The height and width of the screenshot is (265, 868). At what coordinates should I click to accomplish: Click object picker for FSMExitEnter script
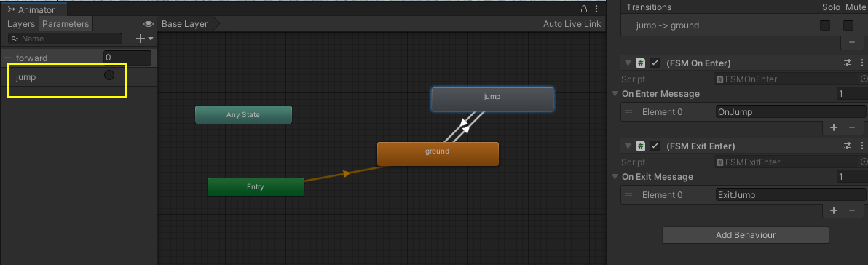[864, 162]
